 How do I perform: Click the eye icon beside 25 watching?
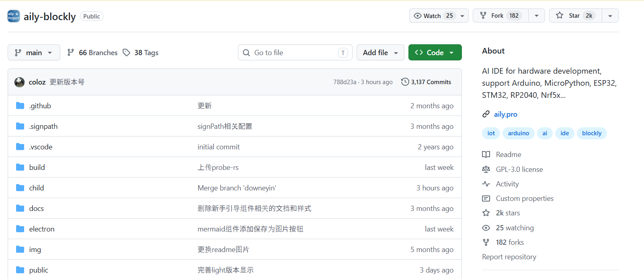[x=486, y=228]
